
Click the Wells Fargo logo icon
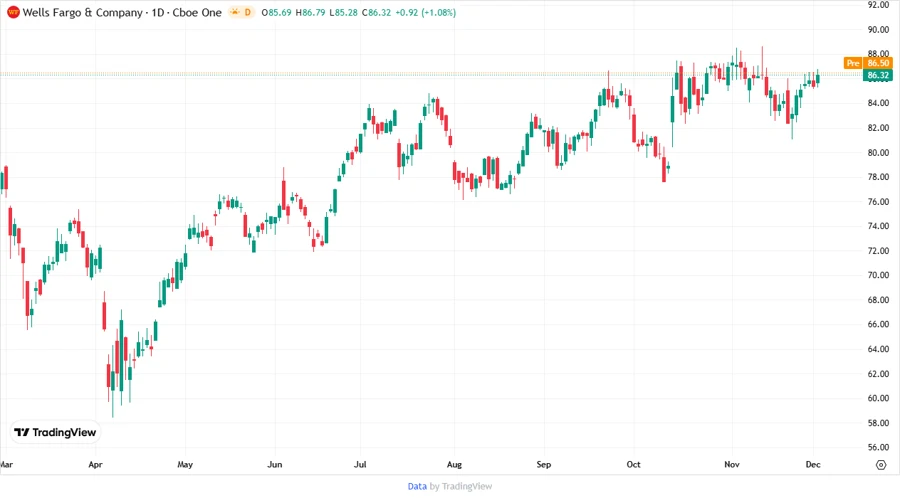click(x=13, y=13)
